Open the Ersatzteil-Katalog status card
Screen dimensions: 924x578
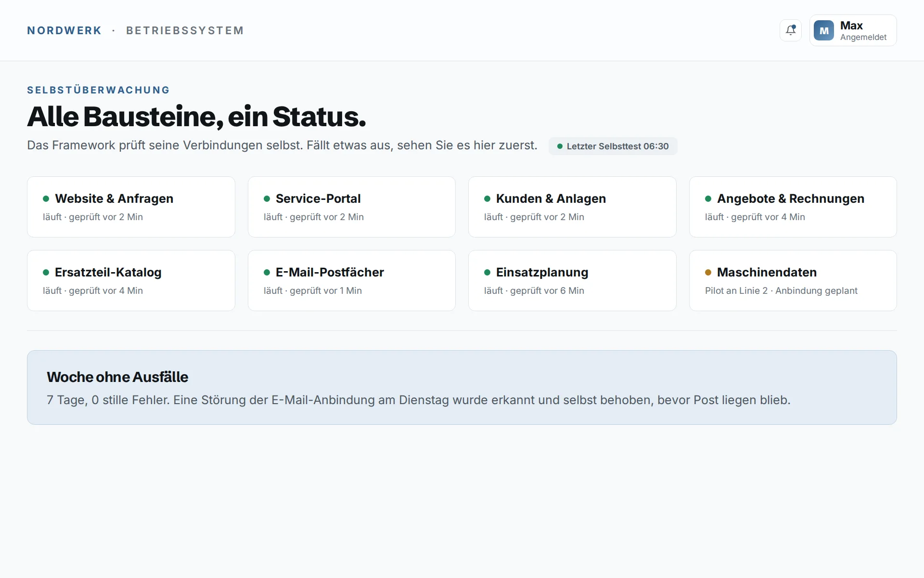[x=131, y=280]
